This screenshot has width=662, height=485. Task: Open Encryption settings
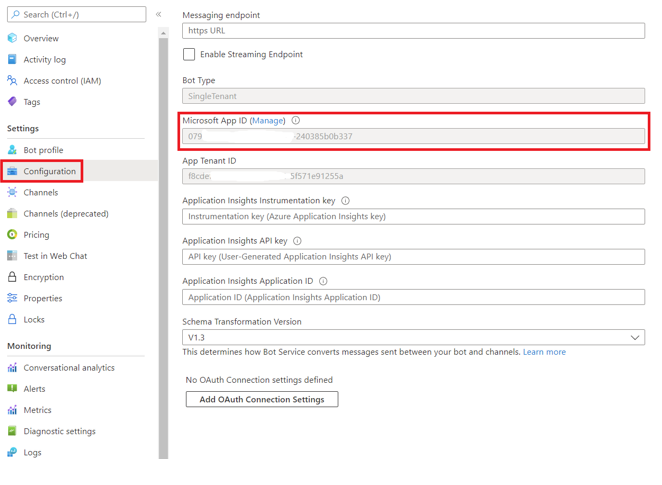click(x=43, y=277)
